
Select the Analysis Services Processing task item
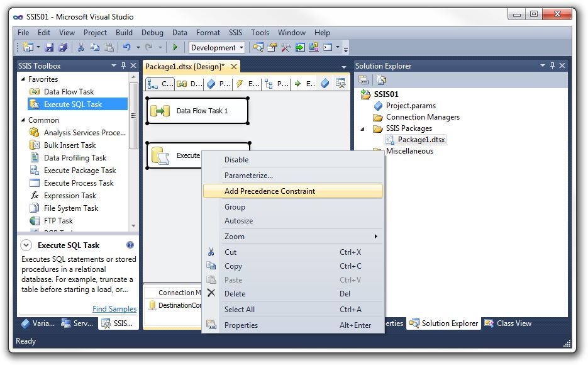pyautogui.click(x=77, y=132)
